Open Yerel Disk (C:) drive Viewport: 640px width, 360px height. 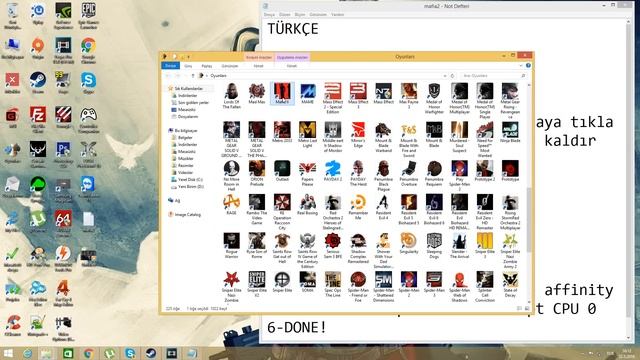187,180
